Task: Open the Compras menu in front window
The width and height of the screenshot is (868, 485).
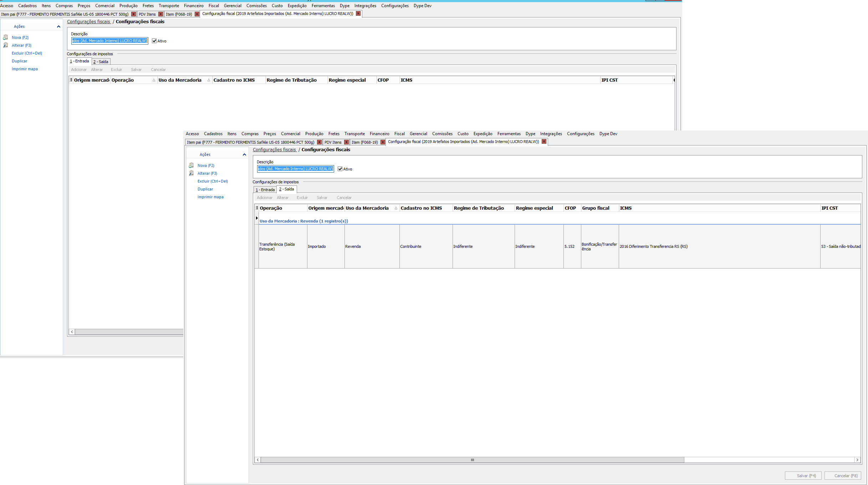Action: click(x=250, y=134)
